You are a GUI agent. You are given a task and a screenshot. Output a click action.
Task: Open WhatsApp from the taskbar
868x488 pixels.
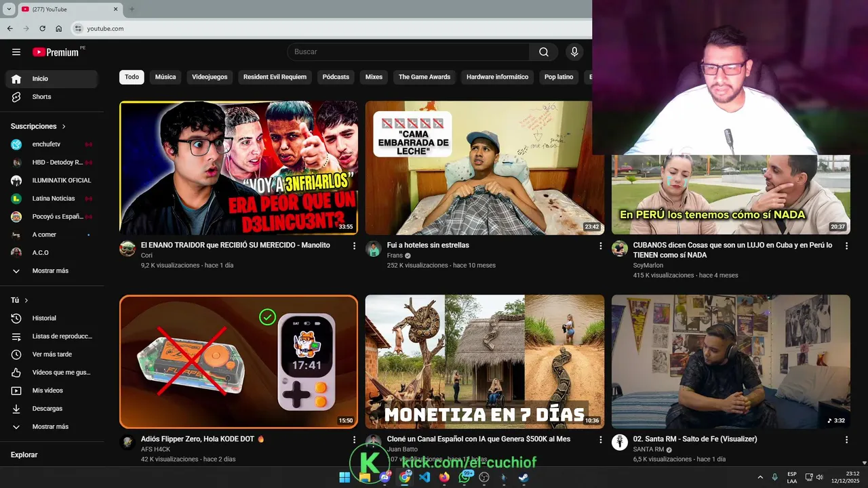pos(465,477)
